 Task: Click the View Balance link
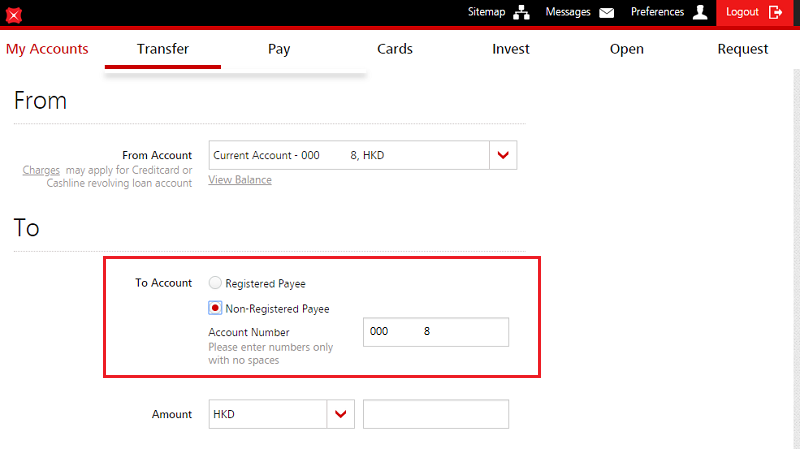tap(240, 180)
